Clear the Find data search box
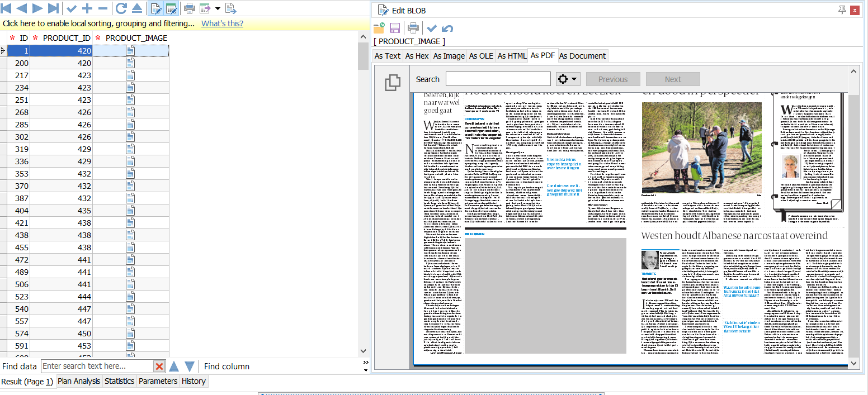Image resolution: width=868 pixels, height=395 pixels. click(x=159, y=367)
